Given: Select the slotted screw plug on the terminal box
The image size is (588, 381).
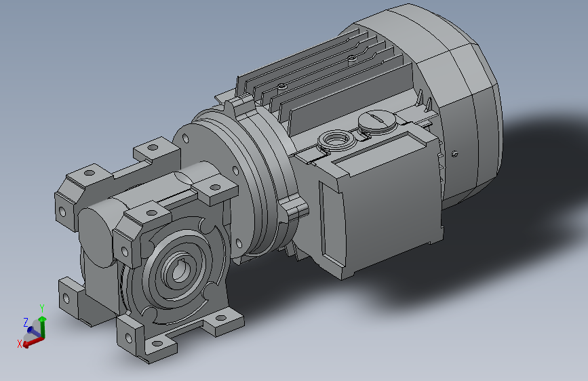Looking at the screenshot, I should point(377,121).
